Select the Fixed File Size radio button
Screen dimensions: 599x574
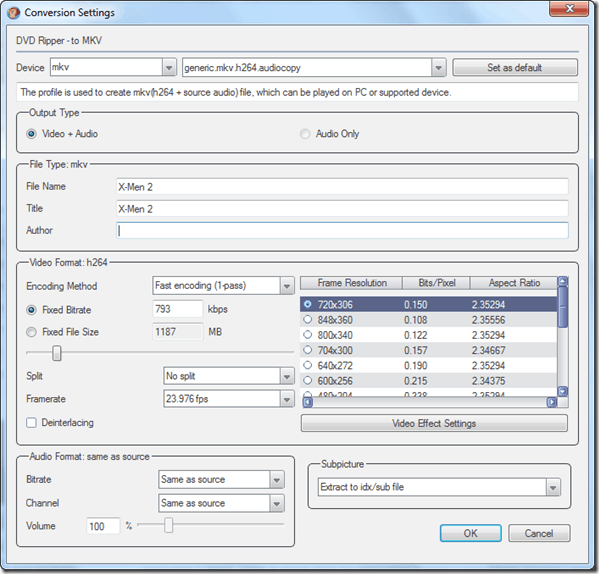click(31, 332)
